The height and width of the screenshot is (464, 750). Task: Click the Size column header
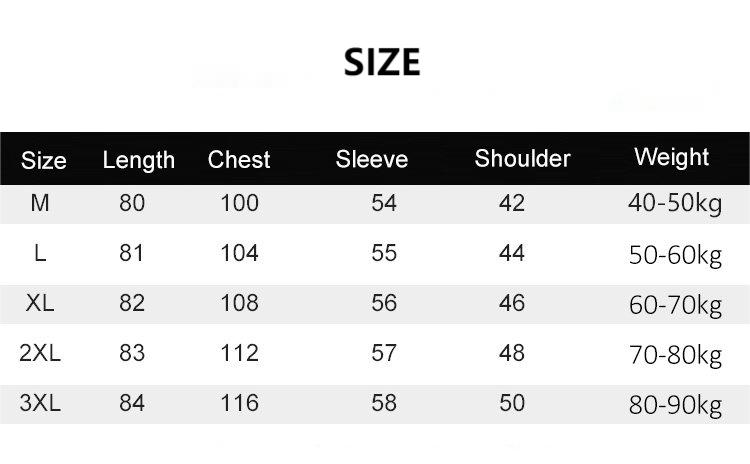click(44, 160)
